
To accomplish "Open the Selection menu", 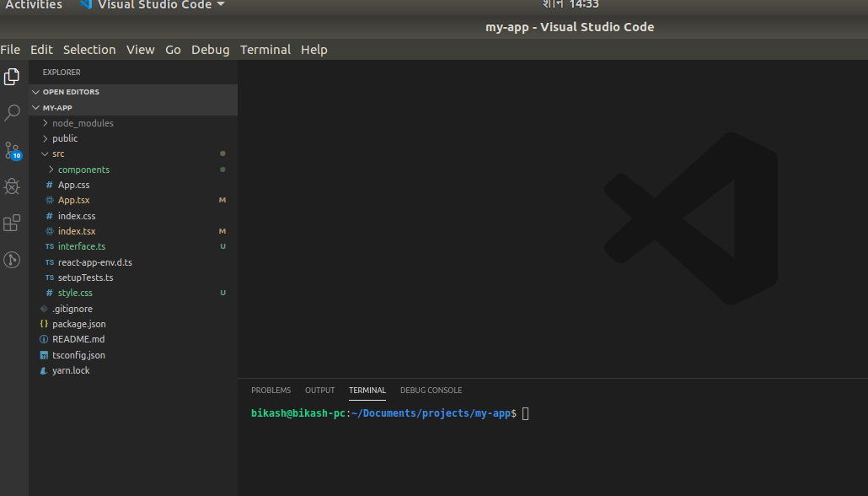I will tap(89, 49).
